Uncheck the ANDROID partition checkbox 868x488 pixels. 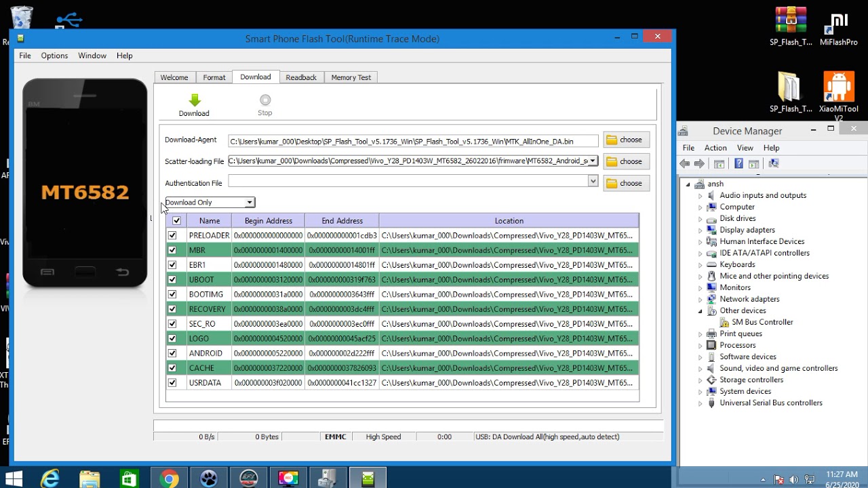172,353
